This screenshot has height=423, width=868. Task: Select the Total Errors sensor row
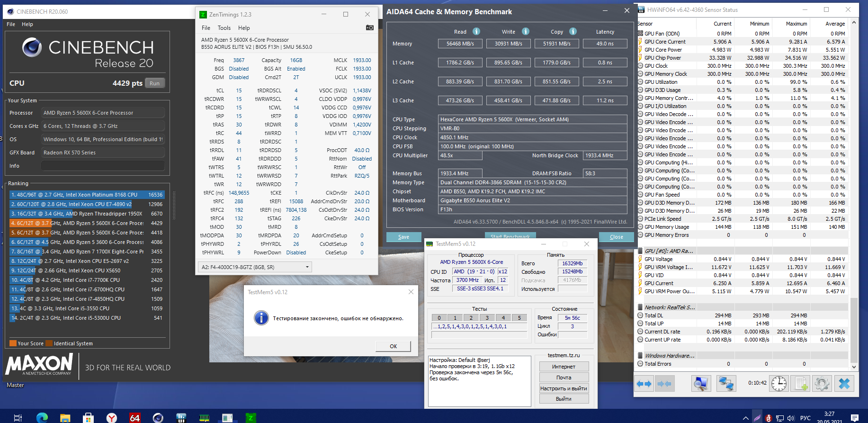742,364
